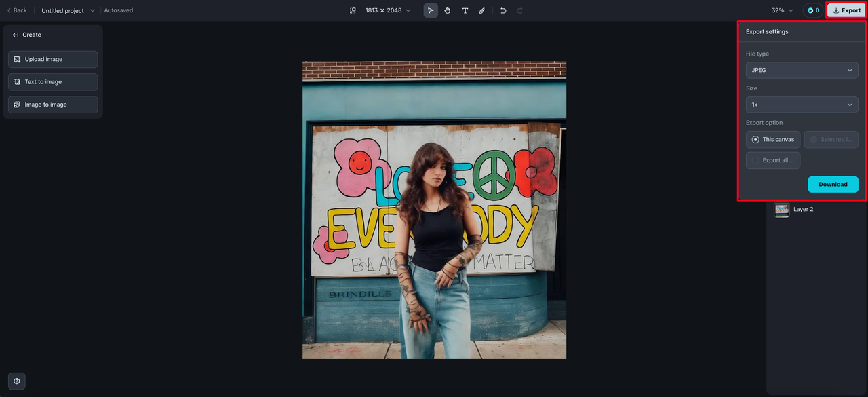Image resolution: width=868 pixels, height=397 pixels.
Task: Click the Export button
Action: point(846,10)
